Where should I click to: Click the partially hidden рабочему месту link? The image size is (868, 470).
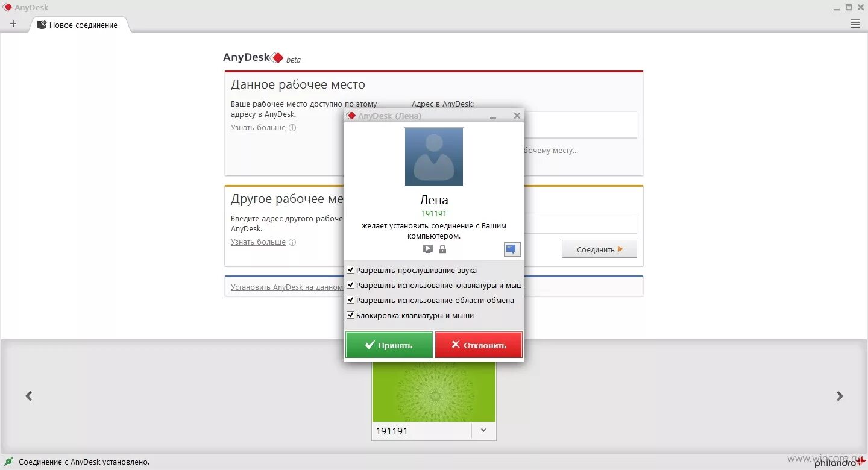point(551,151)
